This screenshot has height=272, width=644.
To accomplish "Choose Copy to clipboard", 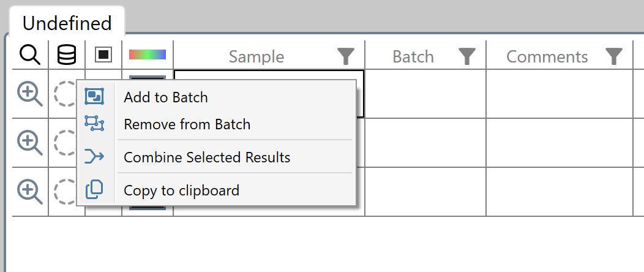I will 181,191.
